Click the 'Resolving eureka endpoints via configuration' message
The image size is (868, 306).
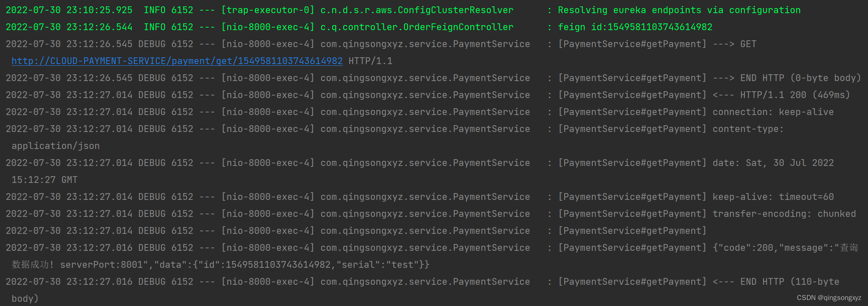coord(679,10)
